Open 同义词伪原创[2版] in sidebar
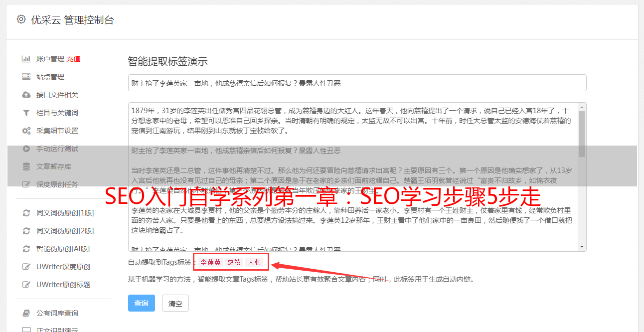The width and height of the screenshot is (644, 332). tap(65, 231)
